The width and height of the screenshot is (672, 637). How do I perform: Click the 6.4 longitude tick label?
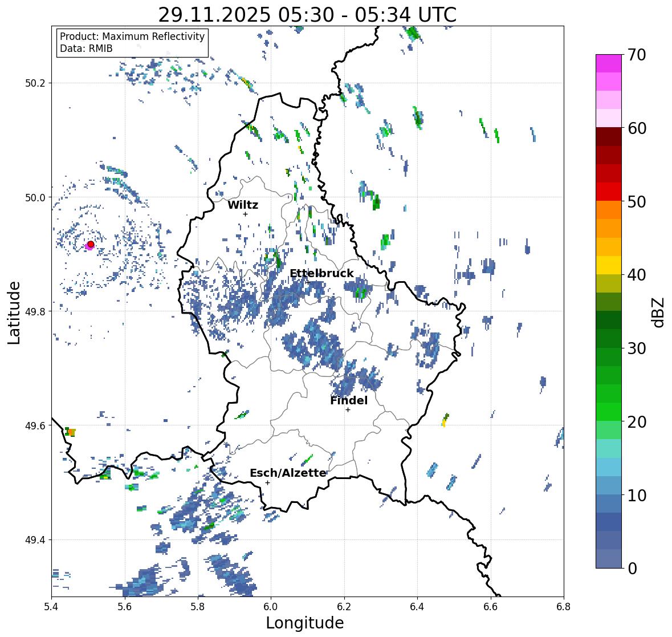click(417, 607)
